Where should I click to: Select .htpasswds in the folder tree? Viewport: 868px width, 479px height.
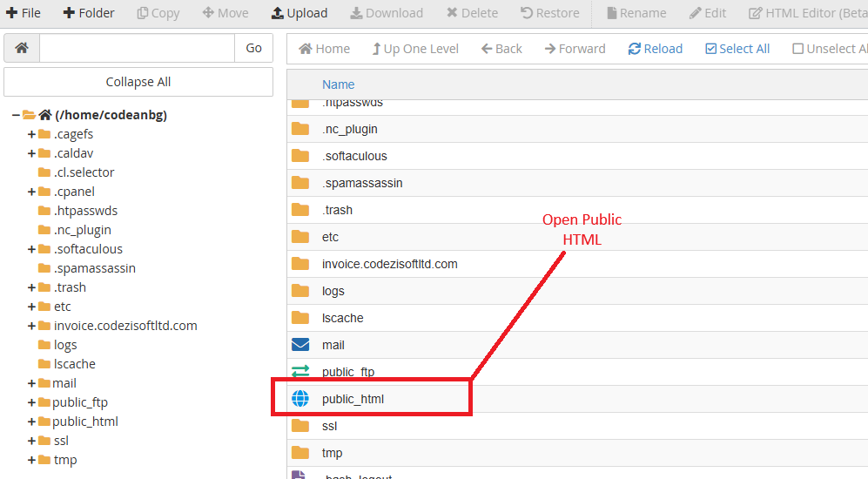click(86, 211)
